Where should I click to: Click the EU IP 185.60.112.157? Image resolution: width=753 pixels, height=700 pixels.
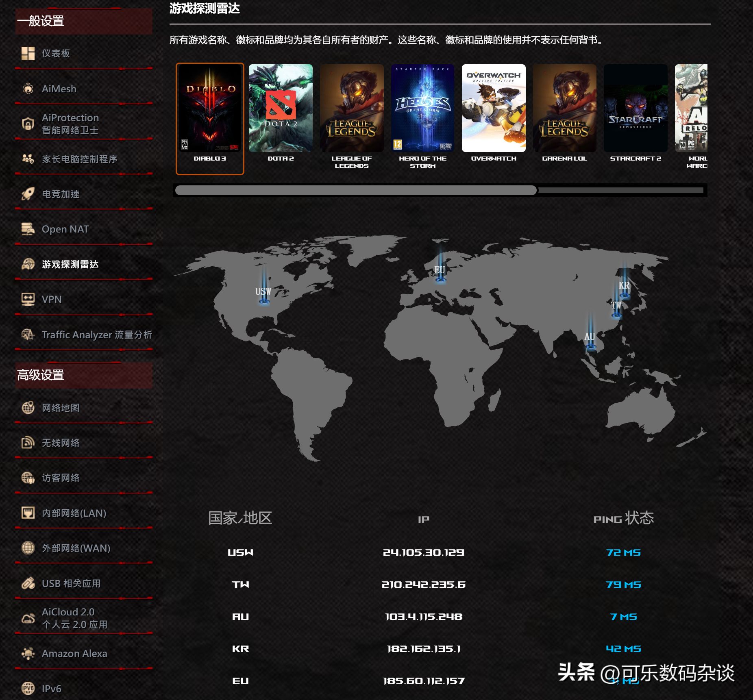point(423,681)
